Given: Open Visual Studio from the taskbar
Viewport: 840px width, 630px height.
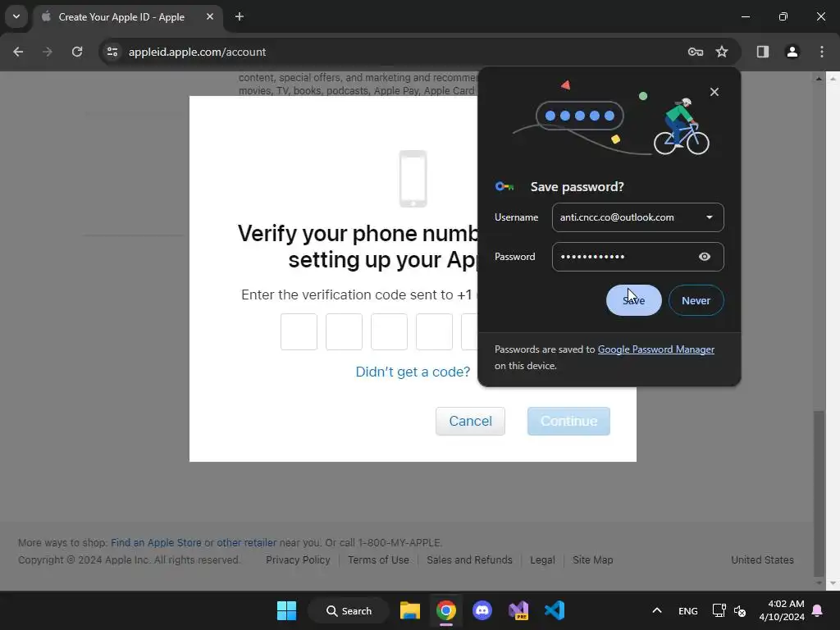Looking at the screenshot, I should coord(518,610).
